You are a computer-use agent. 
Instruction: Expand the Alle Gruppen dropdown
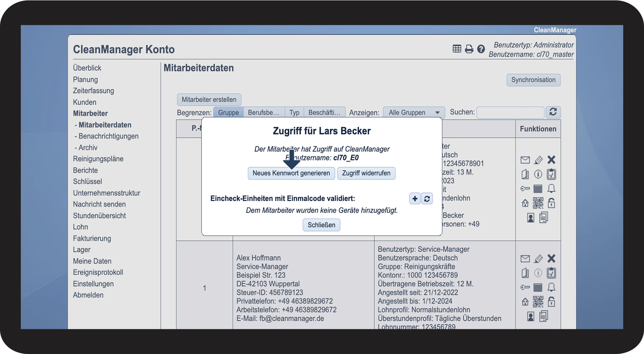414,112
